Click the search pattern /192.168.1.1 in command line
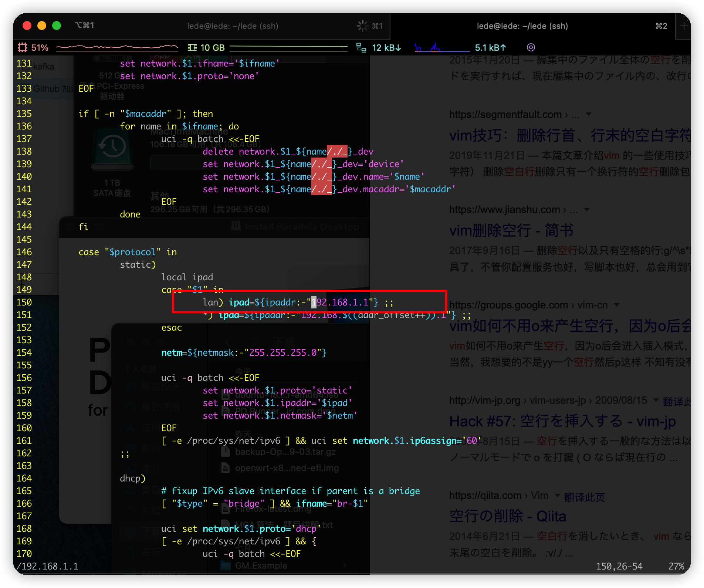704x588 pixels. (x=47, y=566)
